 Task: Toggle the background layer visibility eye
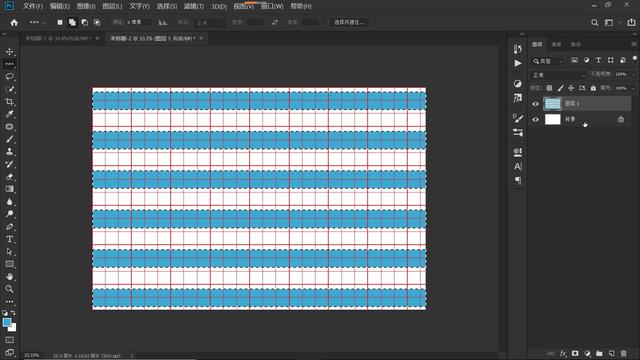(536, 120)
